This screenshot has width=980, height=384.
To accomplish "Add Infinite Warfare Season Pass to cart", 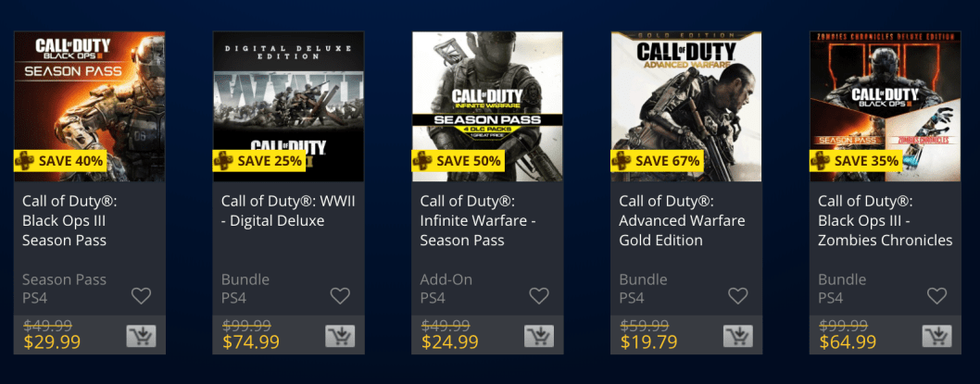I will click(x=539, y=335).
